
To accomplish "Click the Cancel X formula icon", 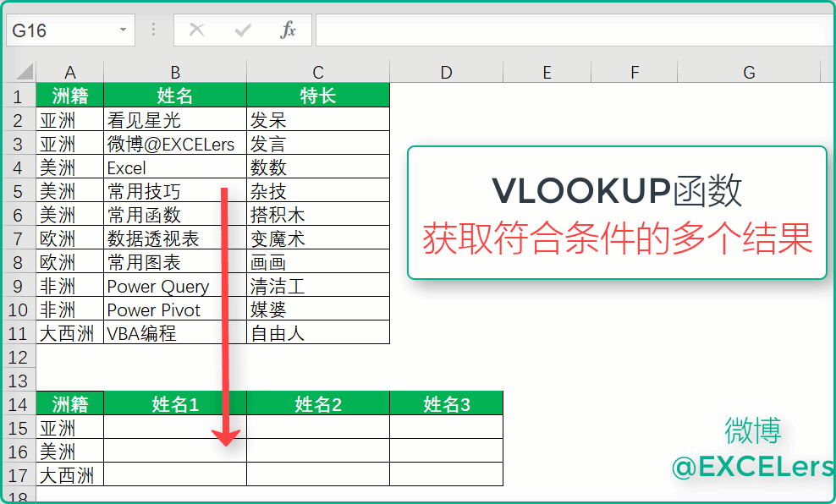I will coord(197,30).
